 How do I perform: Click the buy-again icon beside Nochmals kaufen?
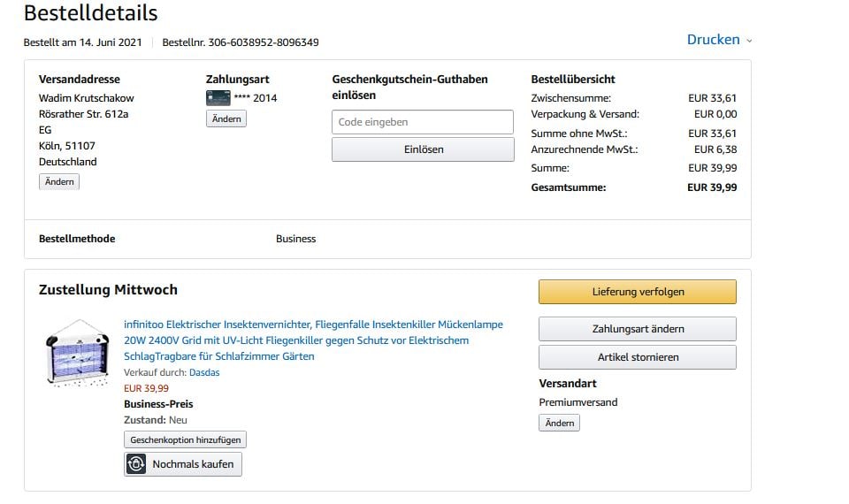136,464
